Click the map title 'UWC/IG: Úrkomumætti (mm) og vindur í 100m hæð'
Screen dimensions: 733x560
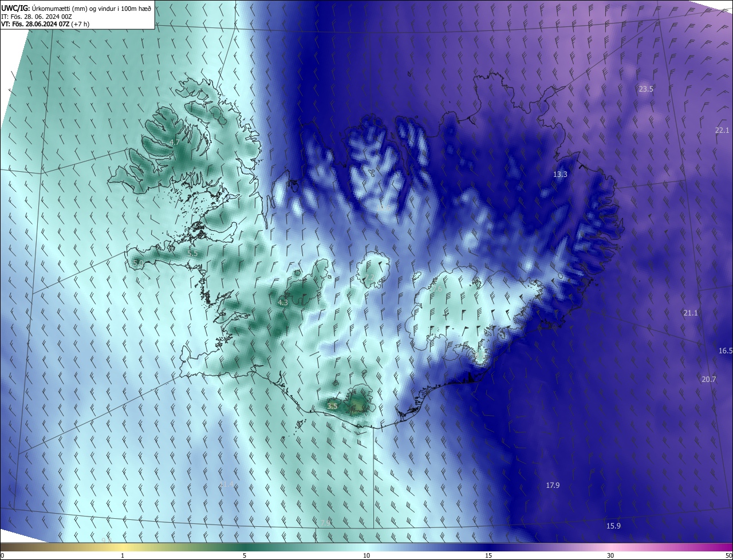point(76,7)
